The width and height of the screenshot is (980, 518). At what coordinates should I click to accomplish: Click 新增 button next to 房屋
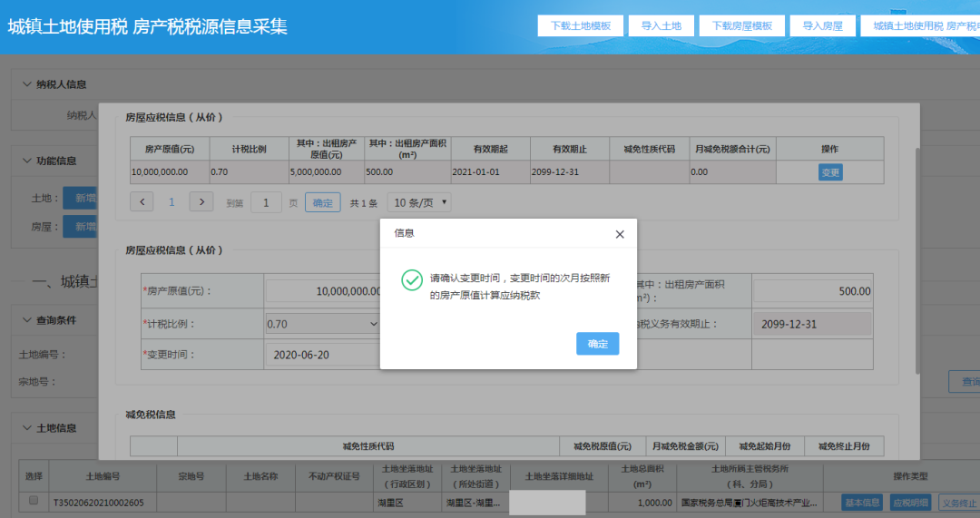pyautogui.click(x=82, y=226)
